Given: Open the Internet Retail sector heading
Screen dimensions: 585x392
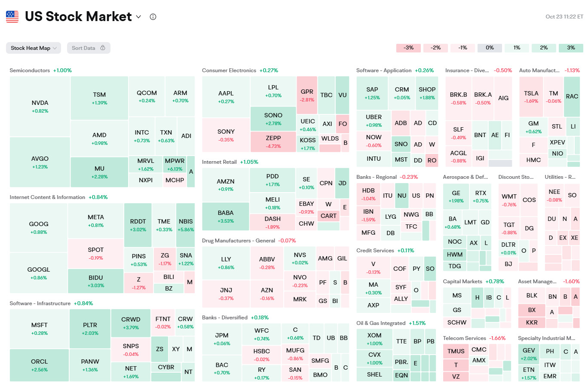Looking at the screenshot, I should click(219, 162).
